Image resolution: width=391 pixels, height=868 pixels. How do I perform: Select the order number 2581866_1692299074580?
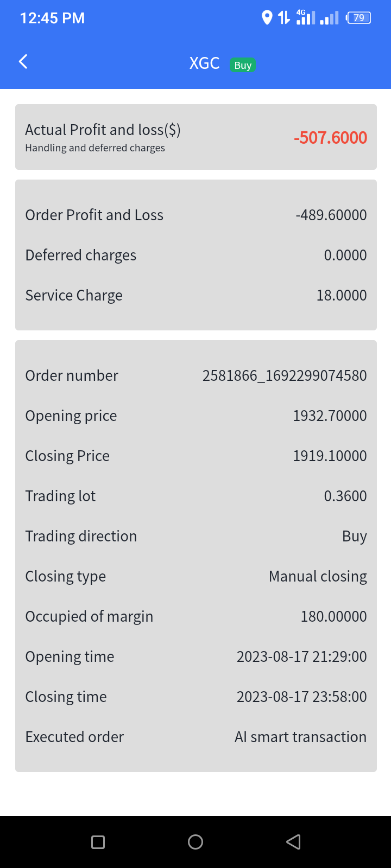click(x=285, y=375)
